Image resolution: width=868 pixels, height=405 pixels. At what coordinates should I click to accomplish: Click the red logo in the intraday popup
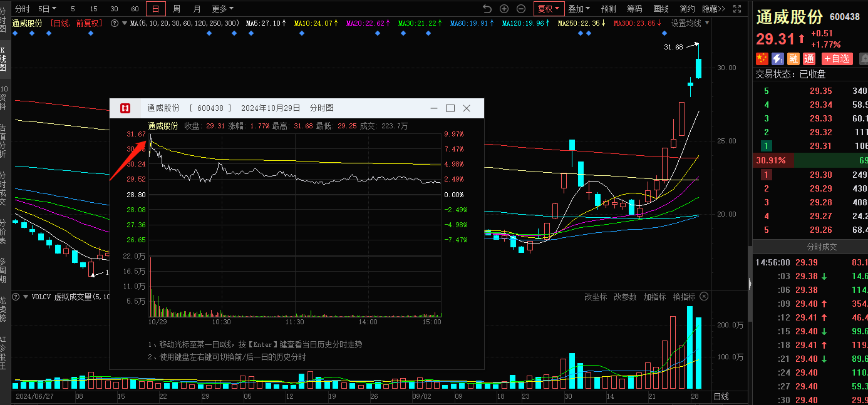[125, 108]
